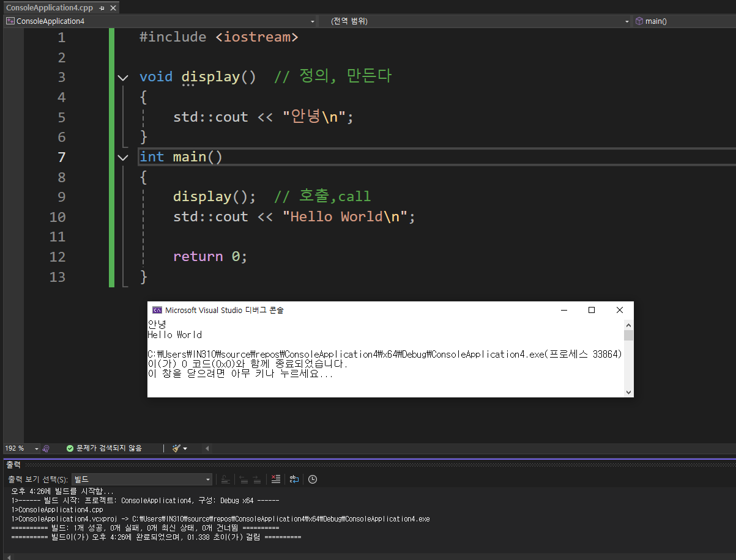The image size is (736, 560).
Task: Minimize the debug console window
Action: tap(563, 310)
